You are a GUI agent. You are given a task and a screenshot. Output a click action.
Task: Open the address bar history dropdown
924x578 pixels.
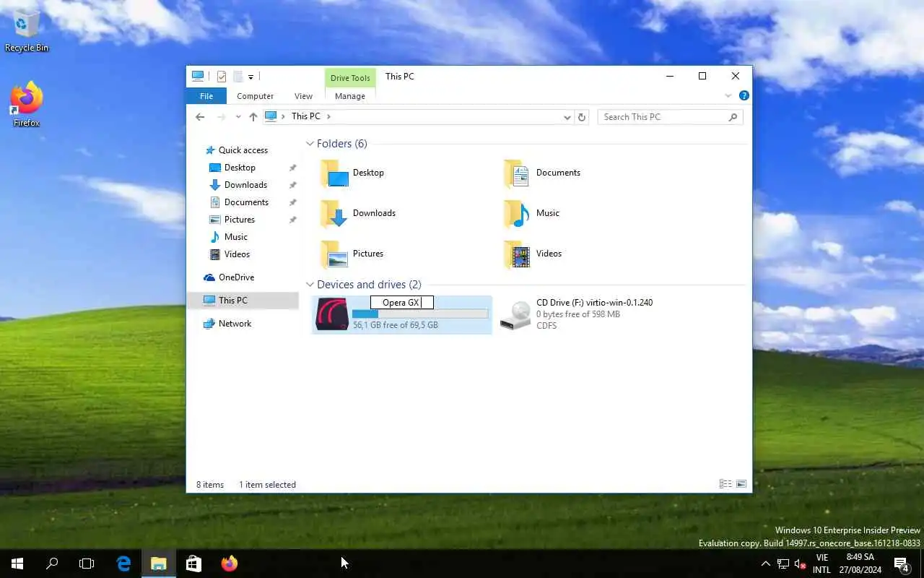pos(567,117)
